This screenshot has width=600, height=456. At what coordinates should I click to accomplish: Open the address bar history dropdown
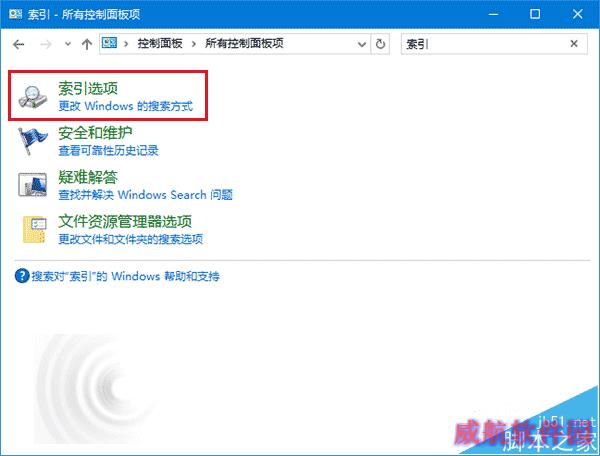(362, 44)
